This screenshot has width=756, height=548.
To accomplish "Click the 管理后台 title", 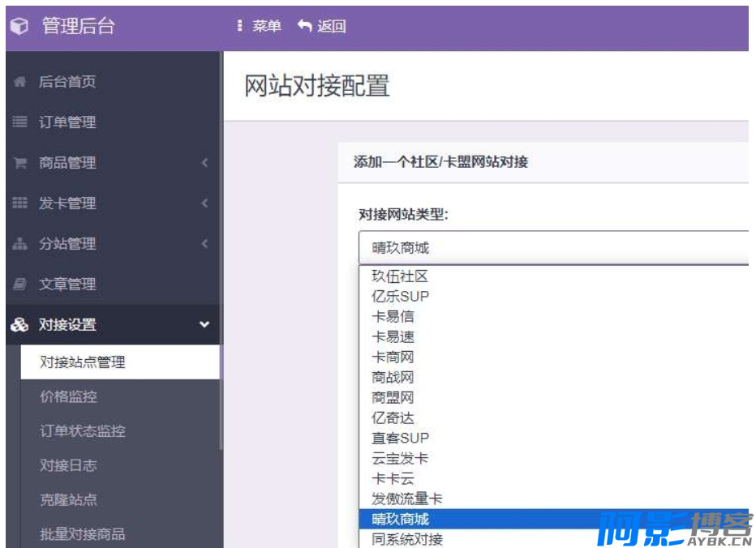I will [x=78, y=26].
